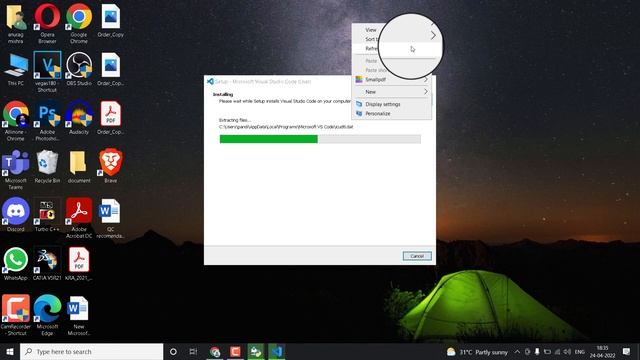Select the document folder icon
This screenshot has height=360, width=640.
pyautogui.click(x=79, y=166)
